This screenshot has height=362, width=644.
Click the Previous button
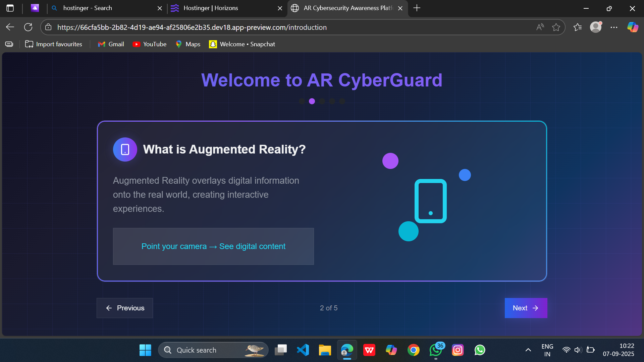(x=125, y=308)
